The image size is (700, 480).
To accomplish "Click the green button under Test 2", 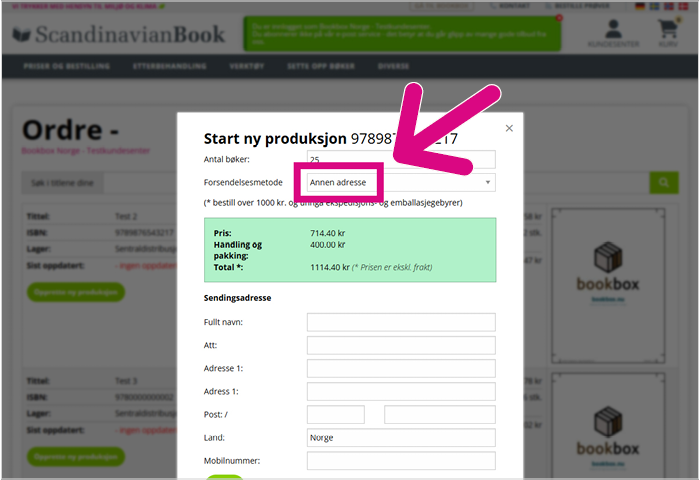I will pyautogui.click(x=76, y=292).
